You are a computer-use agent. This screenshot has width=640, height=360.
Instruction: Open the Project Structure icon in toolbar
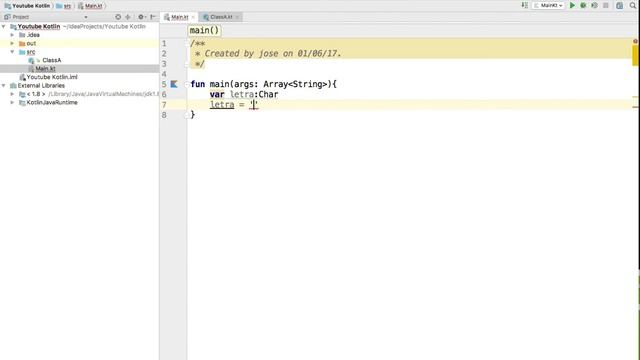(x=620, y=5)
